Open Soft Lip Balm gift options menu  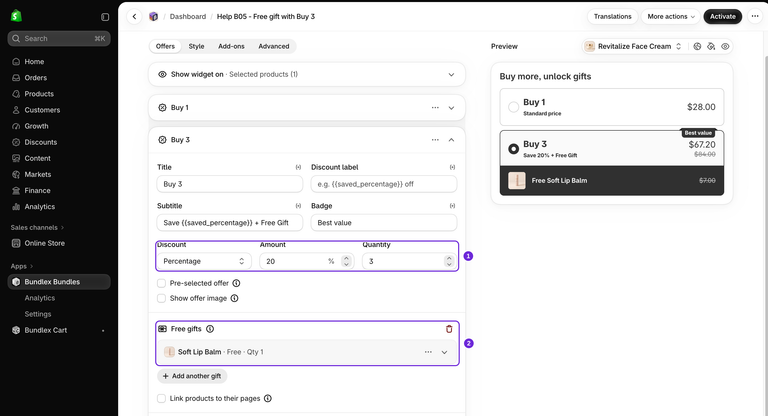(428, 352)
